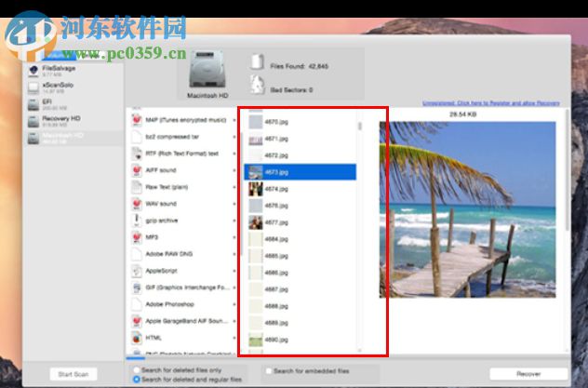Pick the 4690.jpg thumbnail
This screenshot has height=388, width=588.
click(256, 340)
